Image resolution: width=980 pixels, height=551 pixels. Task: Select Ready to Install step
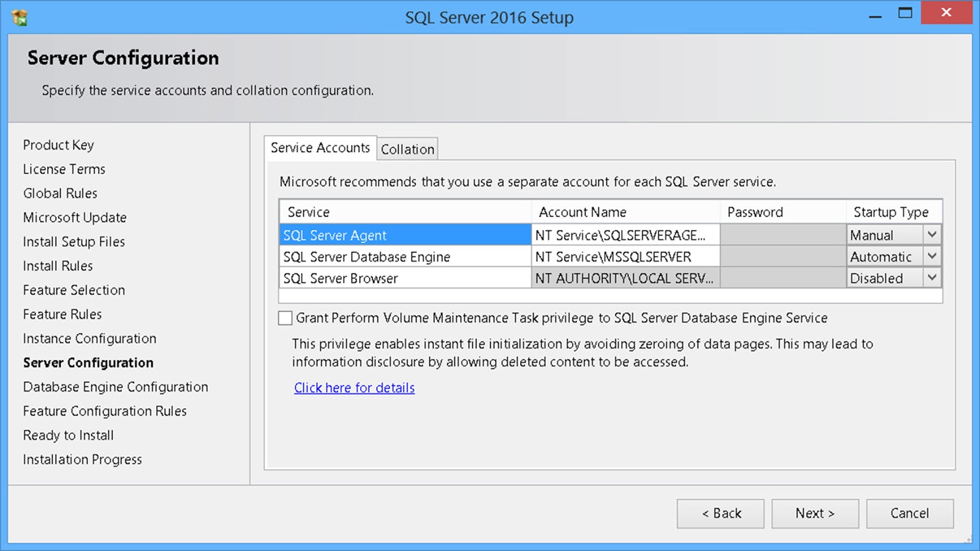tap(68, 436)
